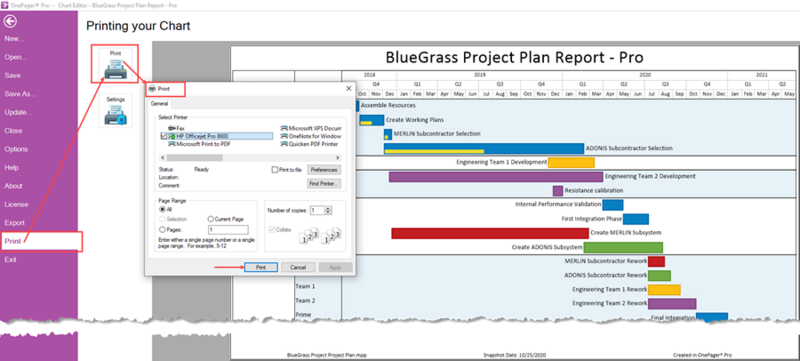Viewport: 800px width, 361px height.
Task: Click Save in the sidebar
Action: click(x=12, y=75)
